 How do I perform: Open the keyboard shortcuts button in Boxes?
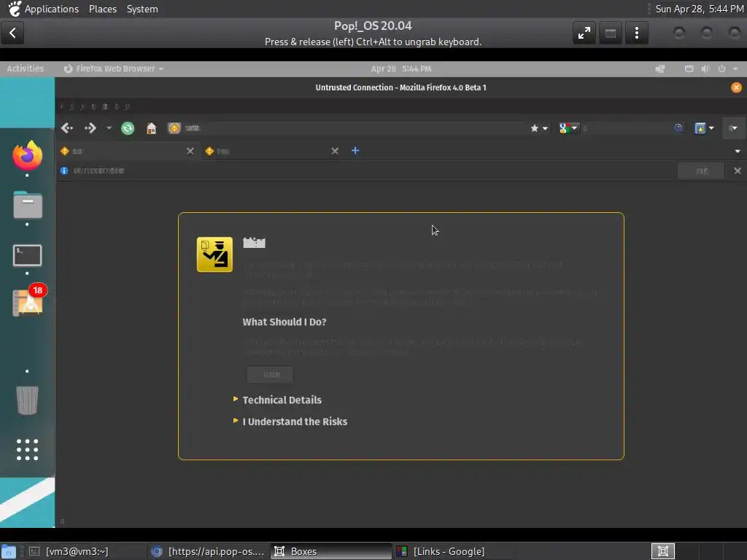(611, 33)
